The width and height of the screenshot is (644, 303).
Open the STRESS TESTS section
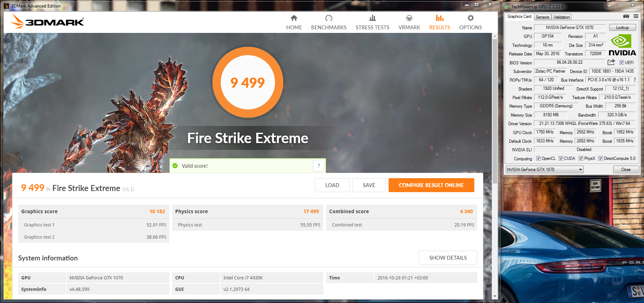tap(372, 22)
